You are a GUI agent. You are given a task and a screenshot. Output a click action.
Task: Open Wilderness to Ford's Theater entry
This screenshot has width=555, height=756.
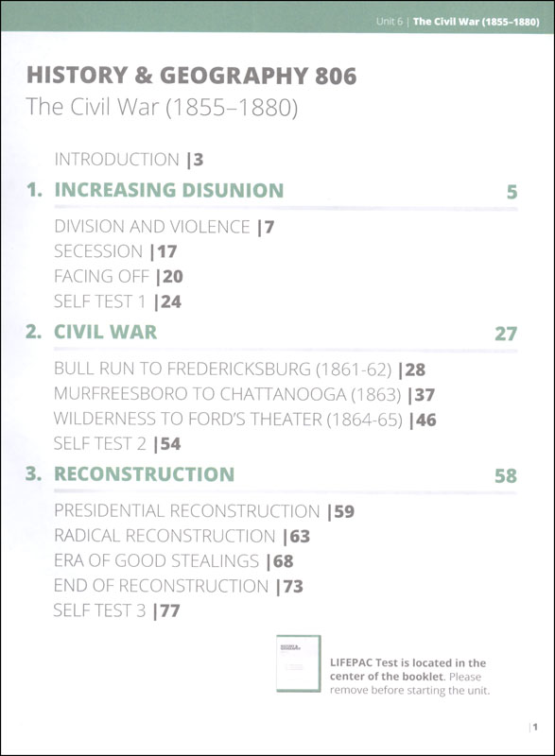245,420
